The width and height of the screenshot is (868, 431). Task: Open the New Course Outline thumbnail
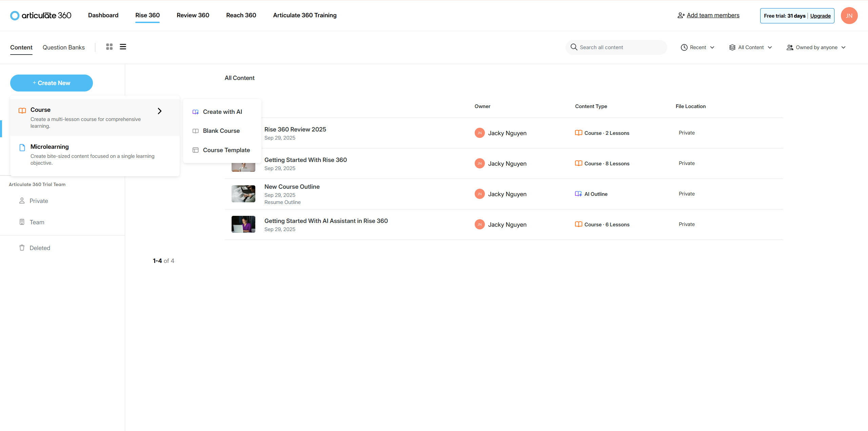coord(243,194)
